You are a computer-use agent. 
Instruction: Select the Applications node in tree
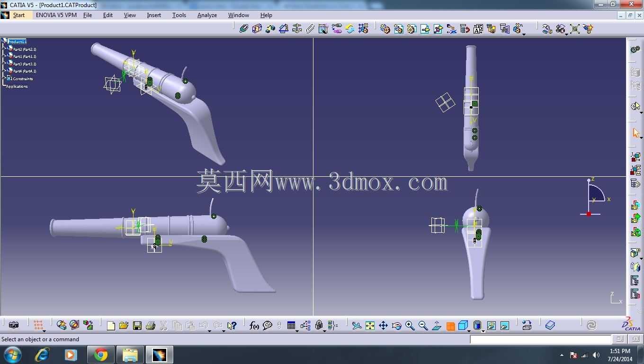[x=17, y=86]
